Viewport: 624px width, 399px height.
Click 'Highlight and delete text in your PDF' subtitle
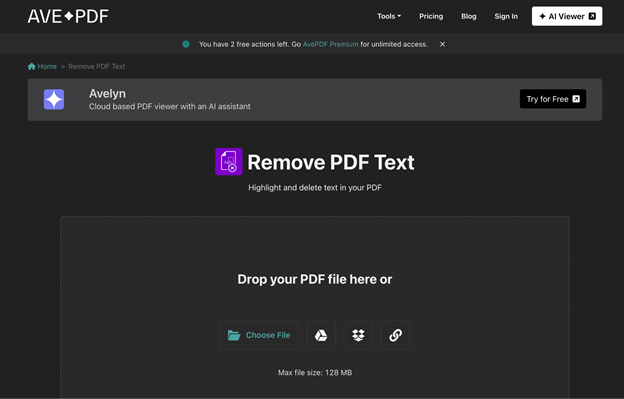(315, 187)
